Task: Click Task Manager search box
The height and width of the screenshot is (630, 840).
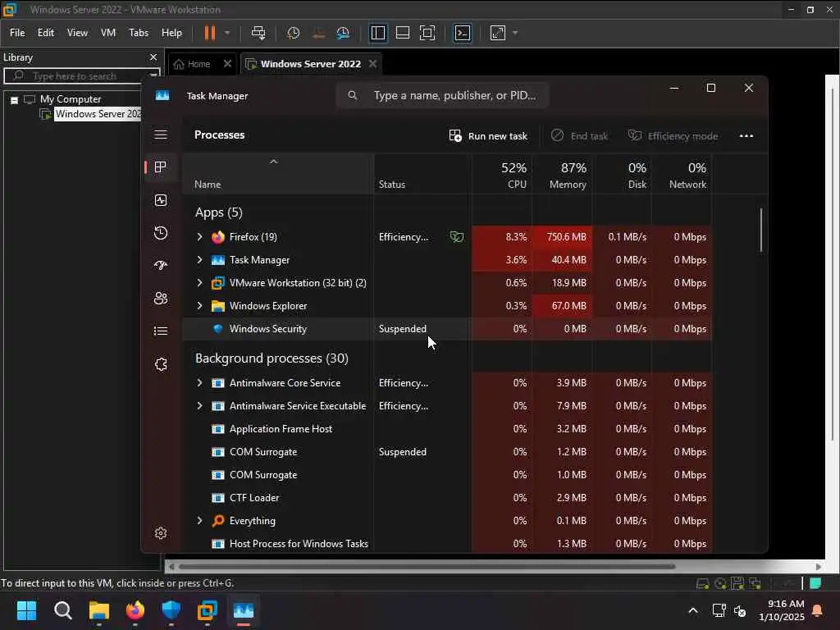Action: pos(442,95)
